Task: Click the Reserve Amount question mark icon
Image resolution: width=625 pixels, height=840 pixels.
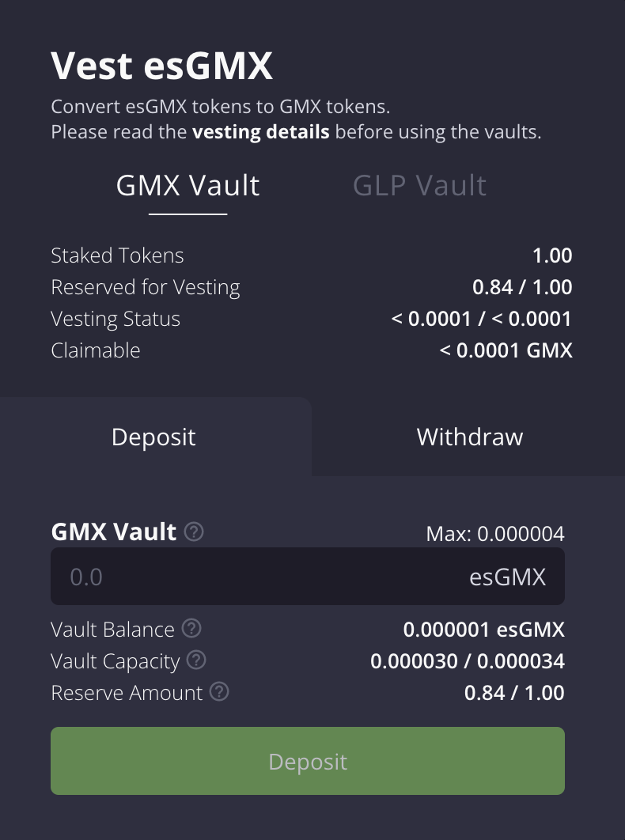Action: point(219,692)
